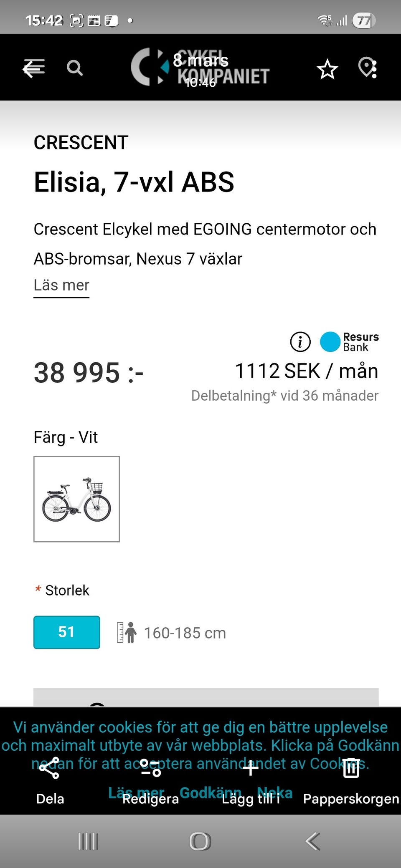The image size is (401, 868).
Task: Tap the Resurs Bank logo
Action: [350, 342]
